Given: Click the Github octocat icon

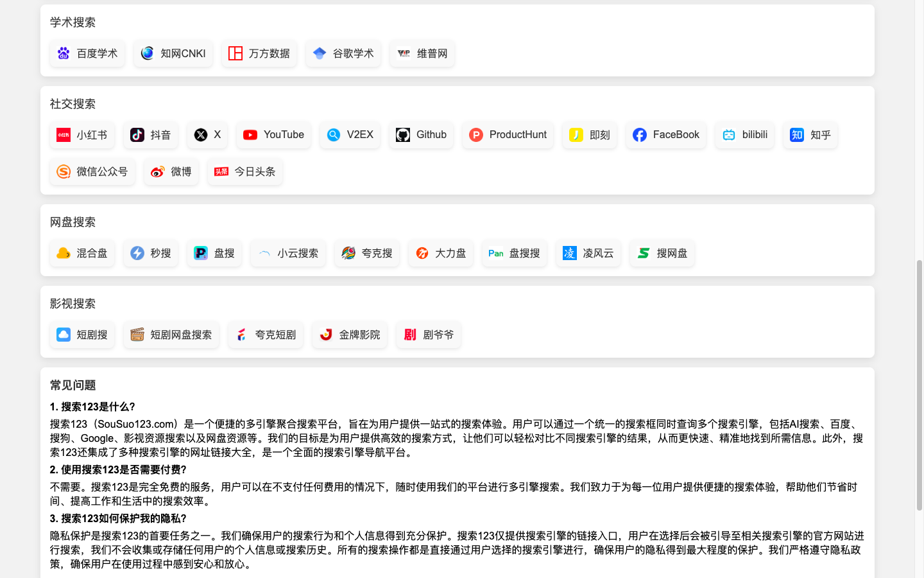Looking at the screenshot, I should 403,135.
